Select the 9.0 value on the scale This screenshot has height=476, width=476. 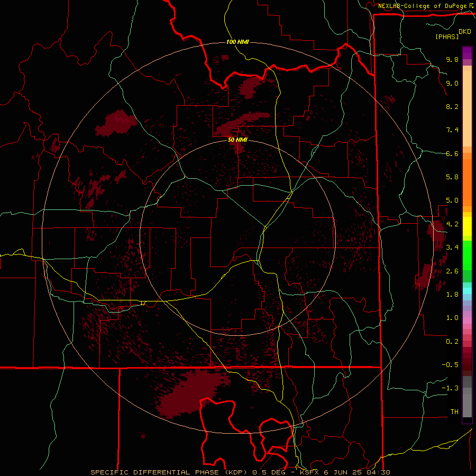click(x=452, y=83)
